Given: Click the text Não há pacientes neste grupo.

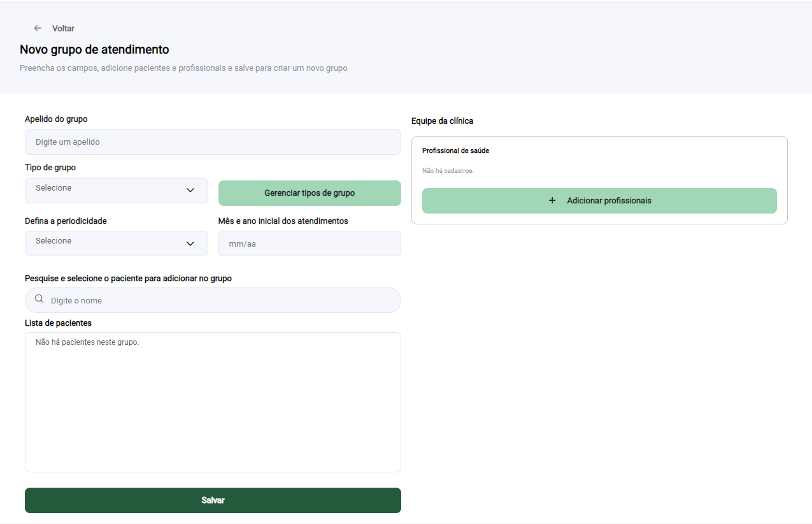Looking at the screenshot, I should 87,342.
